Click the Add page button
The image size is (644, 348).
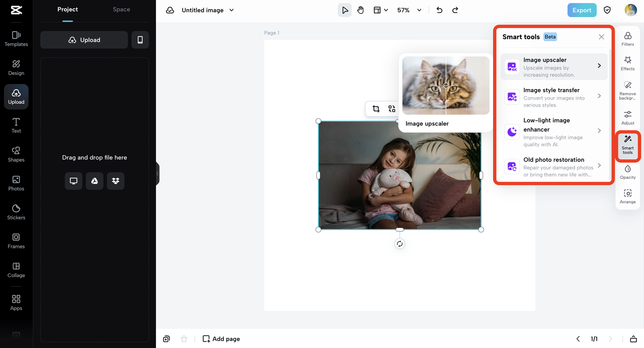coord(221,339)
